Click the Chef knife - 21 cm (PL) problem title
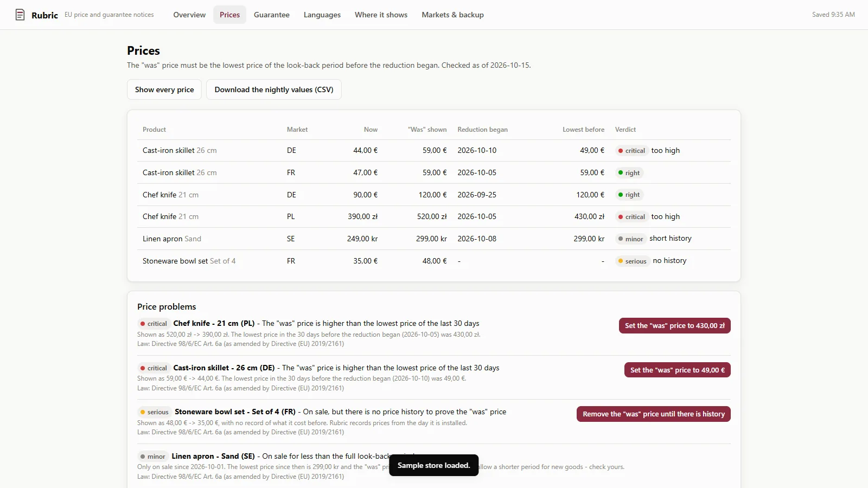This screenshot has height=488, width=868. [x=214, y=323]
